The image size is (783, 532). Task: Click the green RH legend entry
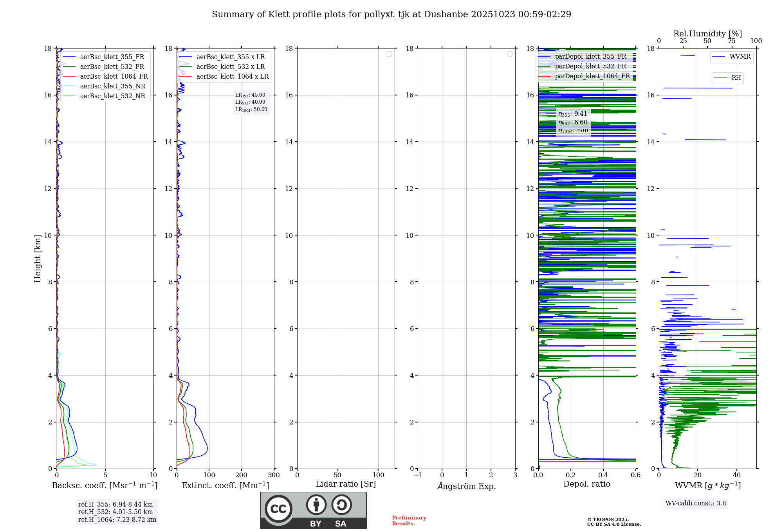pyautogui.click(x=727, y=78)
